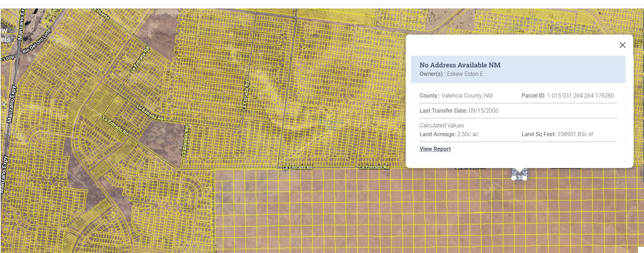Click the partial 'o Loop' road label

pyautogui.click(x=7, y=59)
